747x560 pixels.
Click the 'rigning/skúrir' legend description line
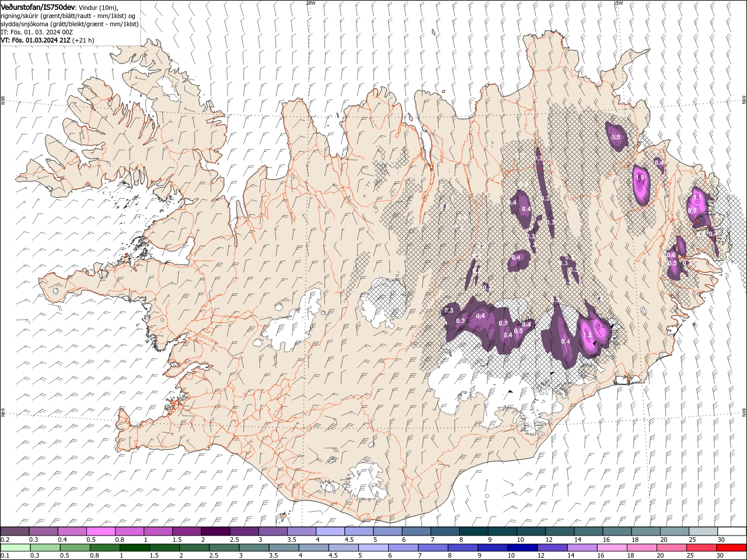pos(68,16)
